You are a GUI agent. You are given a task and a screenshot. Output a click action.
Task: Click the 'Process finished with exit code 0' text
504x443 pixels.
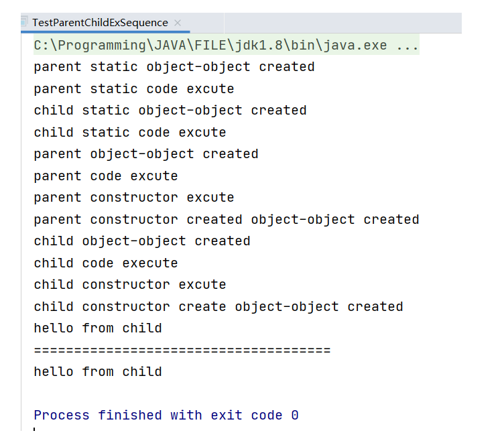click(x=166, y=416)
